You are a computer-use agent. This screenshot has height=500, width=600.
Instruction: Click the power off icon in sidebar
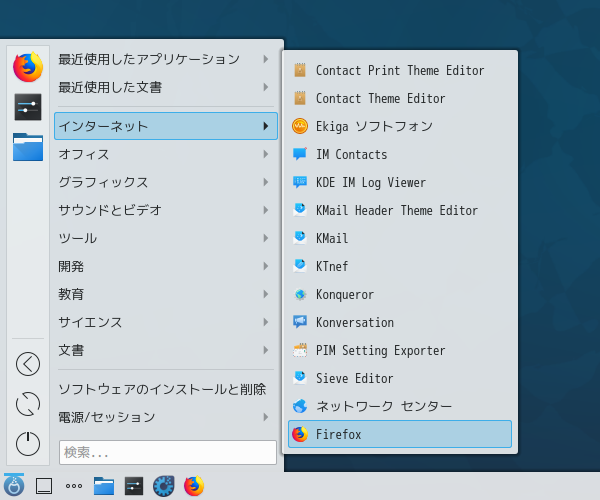pos(28,444)
